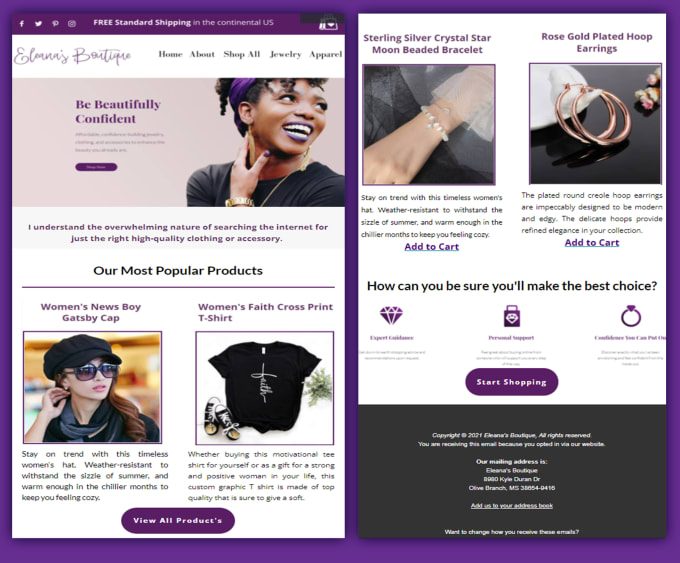Click the Start Shopping button

pos(512,382)
